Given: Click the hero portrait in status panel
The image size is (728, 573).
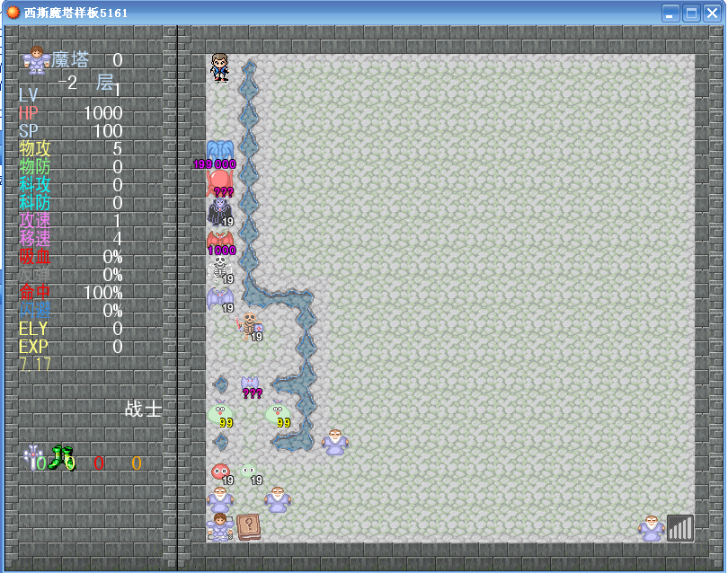Looking at the screenshot, I should pos(36,60).
